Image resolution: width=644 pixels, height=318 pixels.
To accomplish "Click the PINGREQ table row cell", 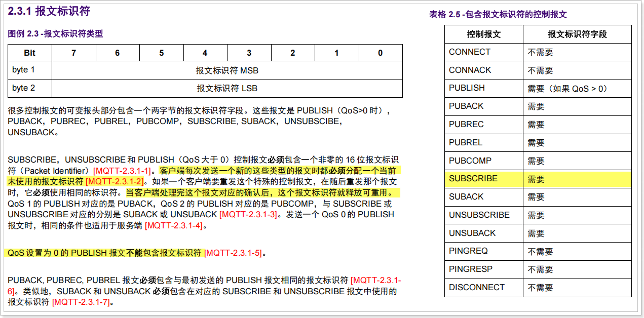I will pyautogui.click(x=484, y=251).
